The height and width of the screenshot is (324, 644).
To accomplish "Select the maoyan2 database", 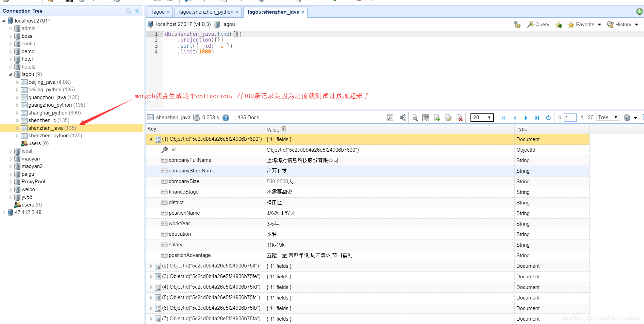I will 32,166.
